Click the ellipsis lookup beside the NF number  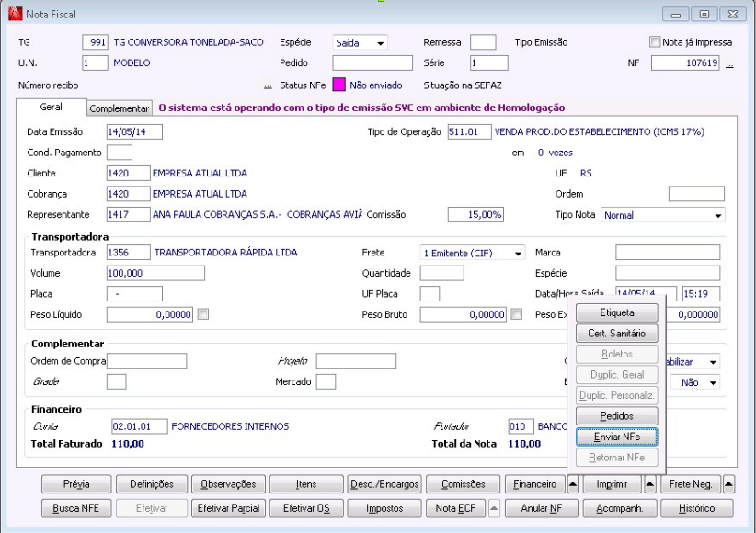click(x=729, y=64)
